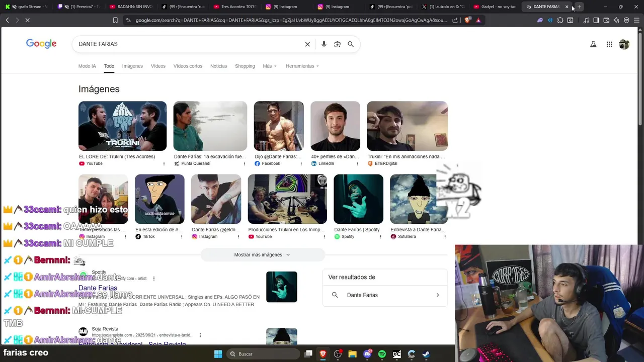Open Google Lens image search icon
Screen dimensions: 644x362
pos(338,44)
